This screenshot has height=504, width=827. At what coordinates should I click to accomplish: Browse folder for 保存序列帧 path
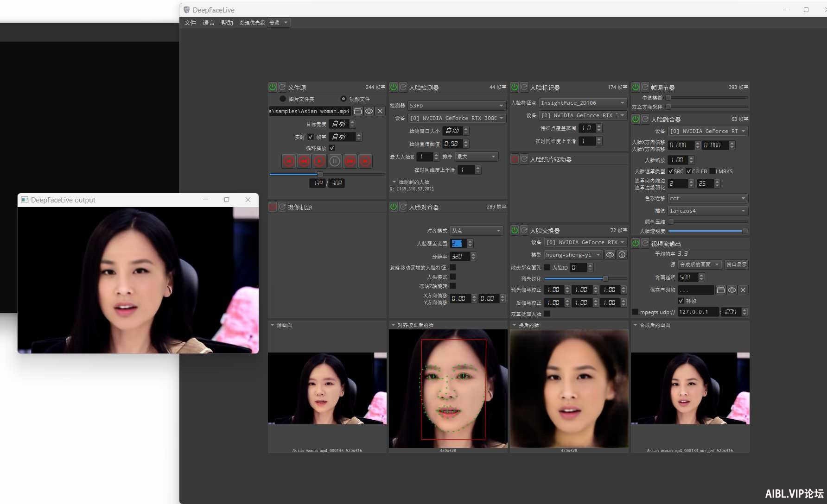721,290
